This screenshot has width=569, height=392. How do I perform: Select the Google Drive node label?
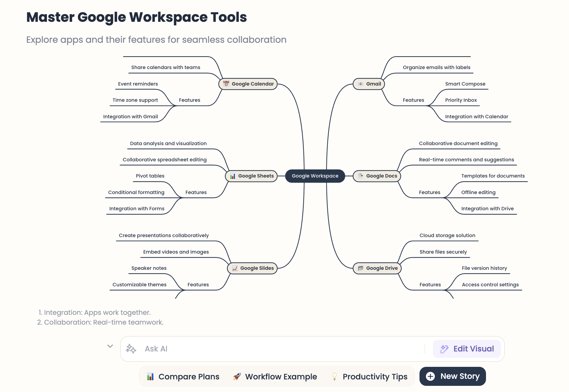pos(382,268)
